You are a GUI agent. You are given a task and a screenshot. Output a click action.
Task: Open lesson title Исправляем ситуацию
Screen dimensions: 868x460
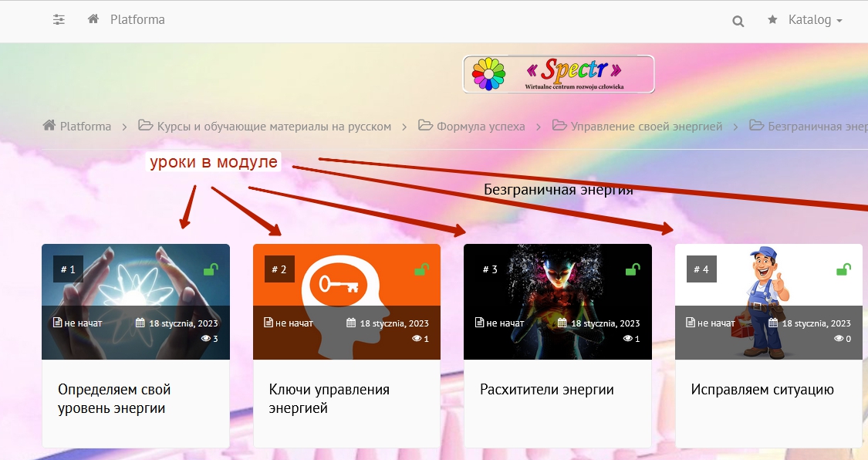(x=762, y=390)
